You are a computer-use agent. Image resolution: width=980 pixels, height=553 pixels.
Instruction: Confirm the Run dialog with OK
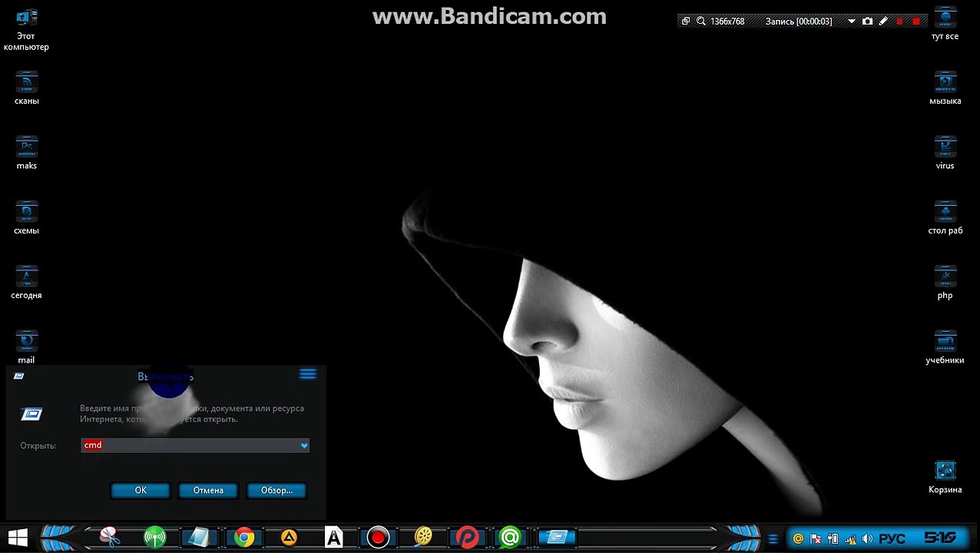pos(141,490)
